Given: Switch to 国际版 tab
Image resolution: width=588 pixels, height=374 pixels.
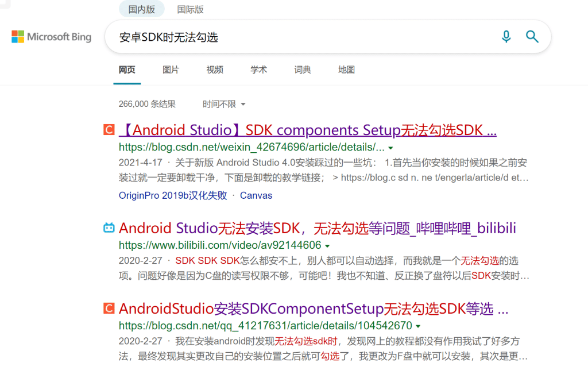Looking at the screenshot, I should click(x=191, y=9).
